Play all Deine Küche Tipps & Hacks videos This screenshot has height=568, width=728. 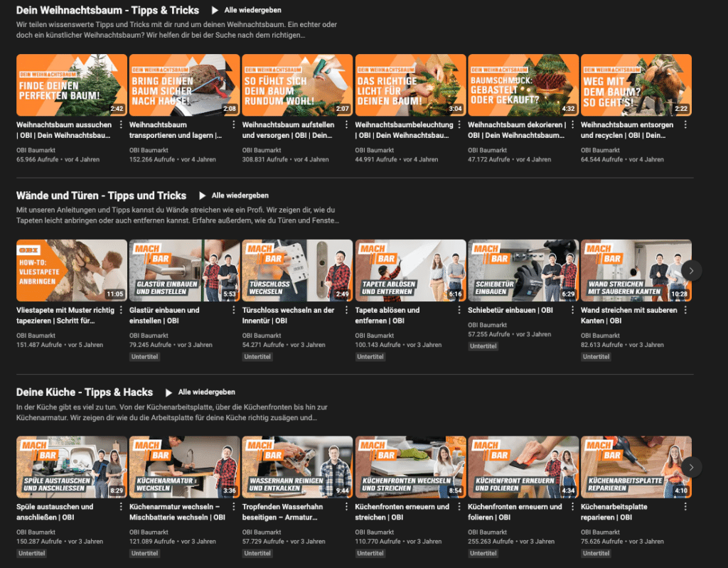pos(200,392)
